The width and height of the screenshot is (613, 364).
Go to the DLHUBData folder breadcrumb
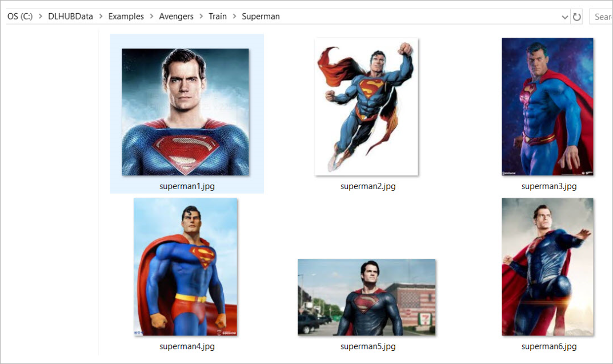click(x=70, y=17)
